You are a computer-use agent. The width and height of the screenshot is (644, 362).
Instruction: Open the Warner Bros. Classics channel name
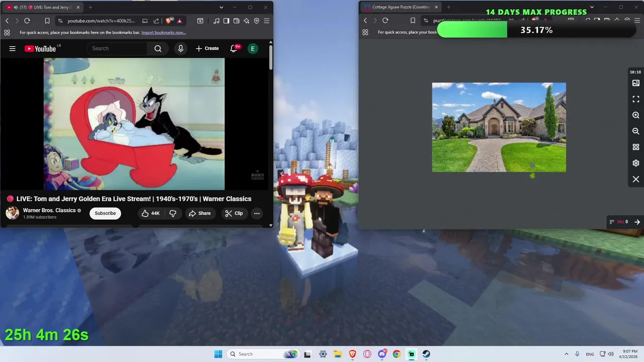point(49,210)
